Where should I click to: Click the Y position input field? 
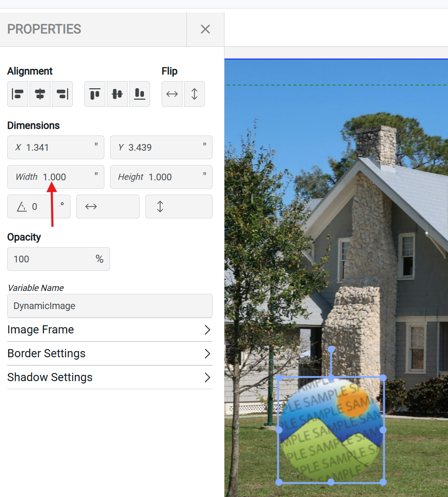pos(162,147)
